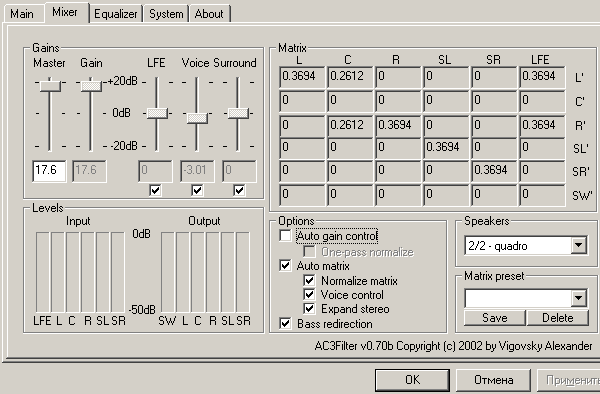
Task: Click matrix cell C to L' (0.2612)
Action: 350,78
